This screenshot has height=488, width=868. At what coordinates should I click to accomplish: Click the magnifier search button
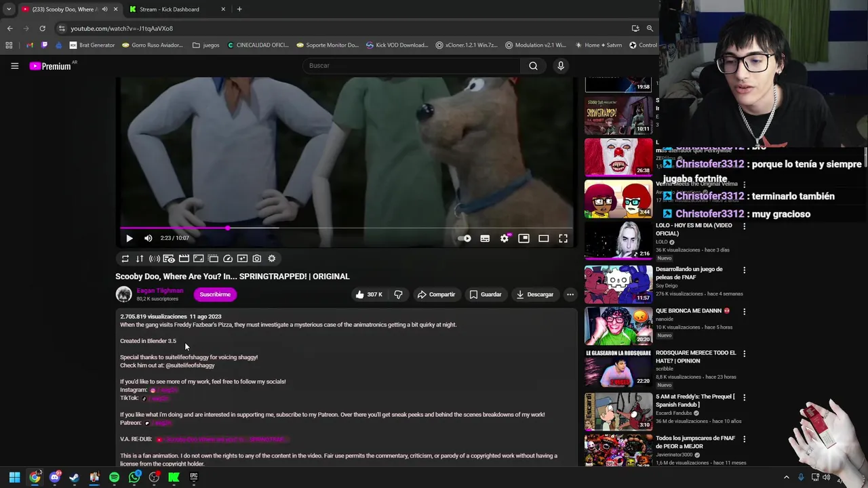533,66
